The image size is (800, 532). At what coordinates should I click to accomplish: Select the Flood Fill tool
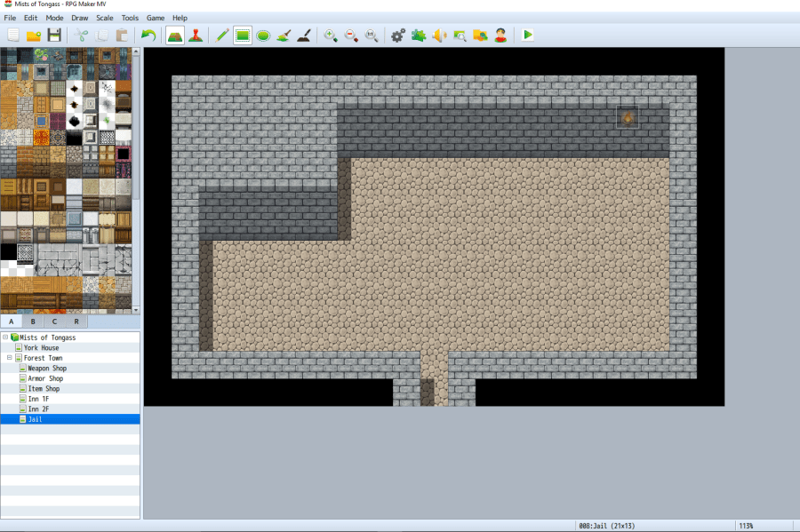284,36
